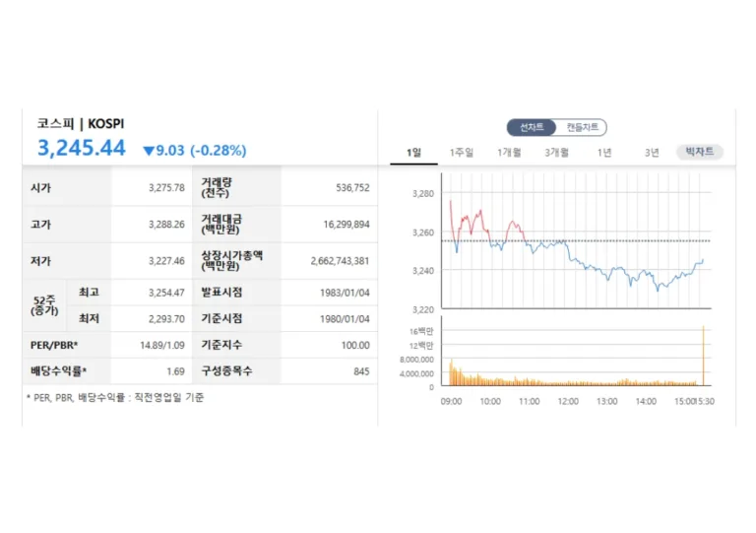Click the blue down-triangle change indicator
756x533 pixels.
[x=149, y=151]
